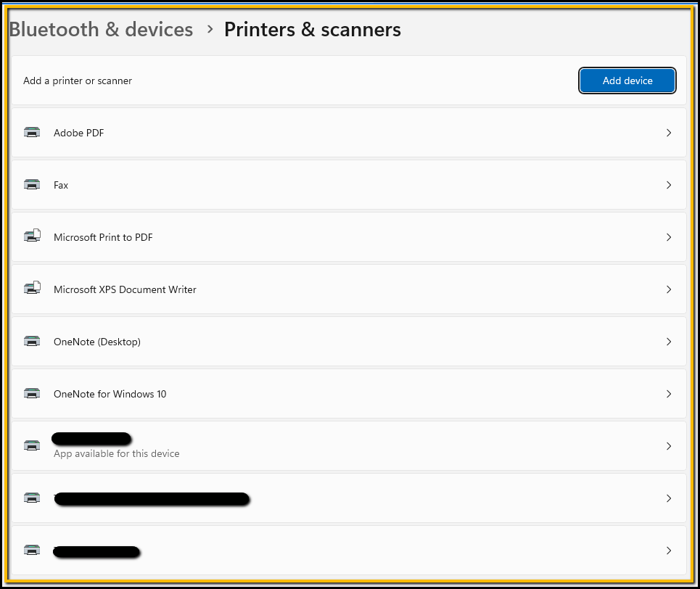The height and width of the screenshot is (589, 700).
Task: Click the Adobe PDF printer icon
Action: [32, 133]
